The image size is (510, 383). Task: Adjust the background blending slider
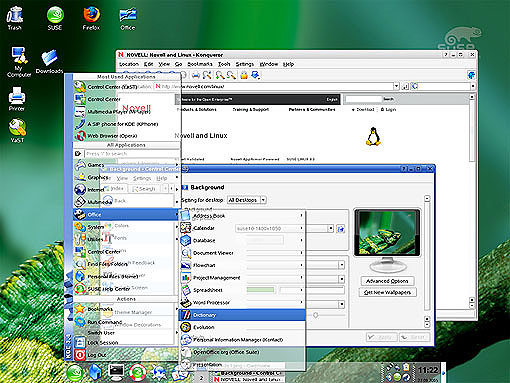click(x=315, y=315)
